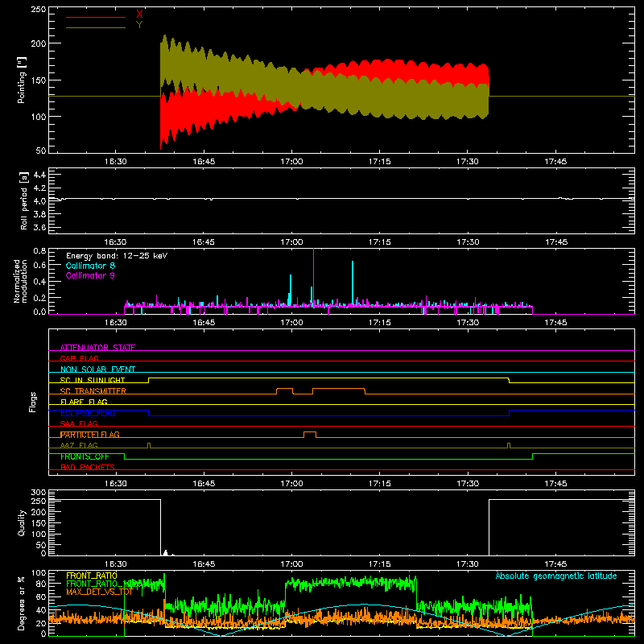Click the Collimator 8 legend label

90,266
